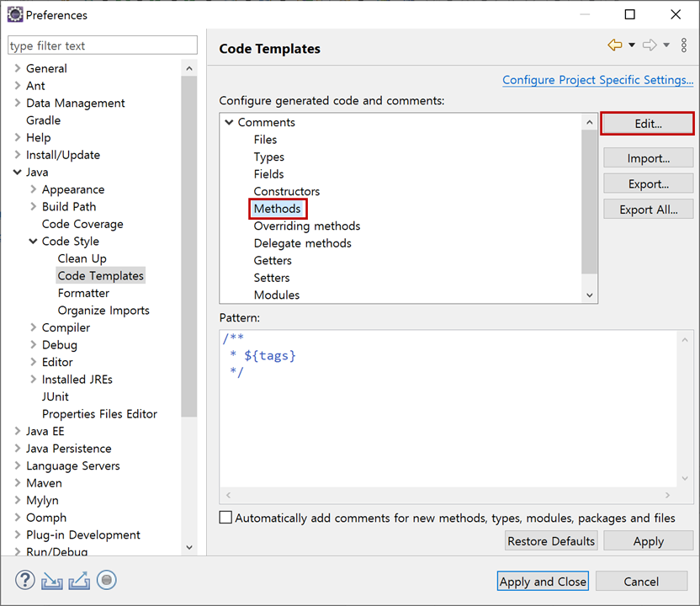Go back using the yellow back arrow
Screen dimensions: 700x606
[x=615, y=45]
